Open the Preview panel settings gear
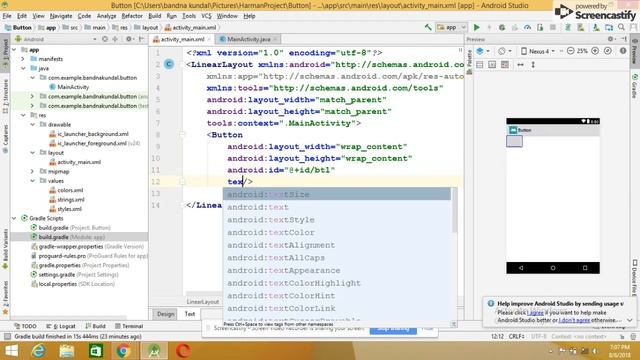The width and height of the screenshot is (640, 360). click(x=611, y=39)
